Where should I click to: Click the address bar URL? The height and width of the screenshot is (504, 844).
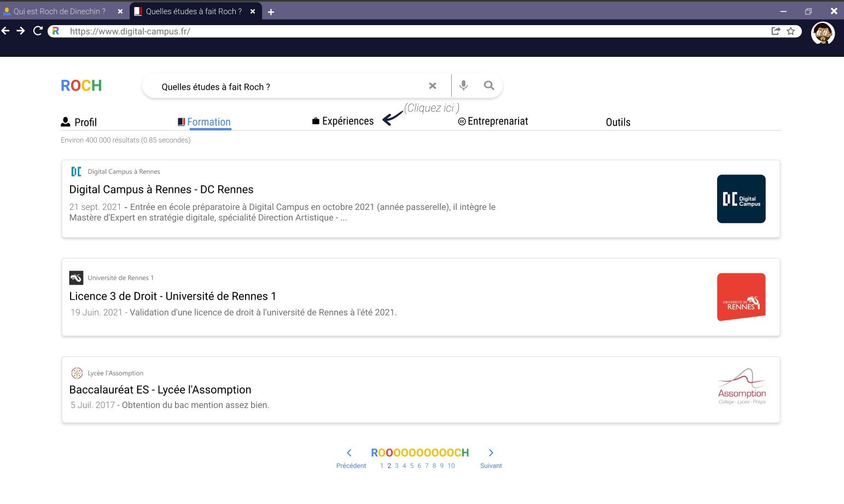point(130,31)
